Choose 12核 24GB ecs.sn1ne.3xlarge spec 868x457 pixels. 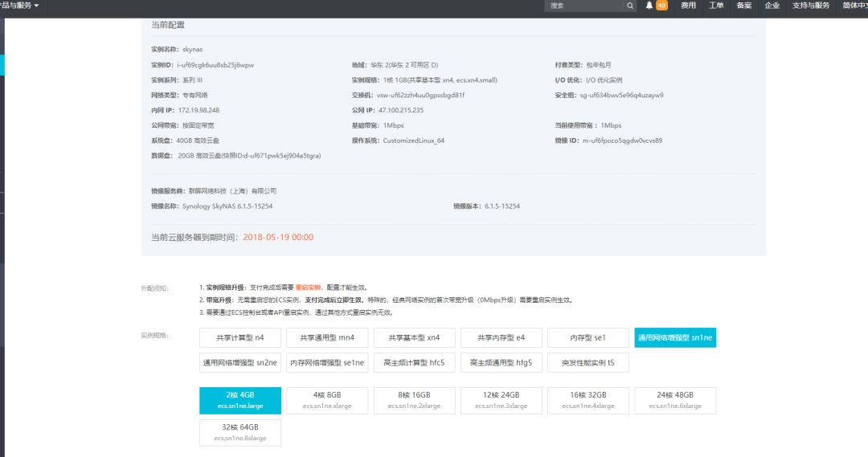coord(502,401)
